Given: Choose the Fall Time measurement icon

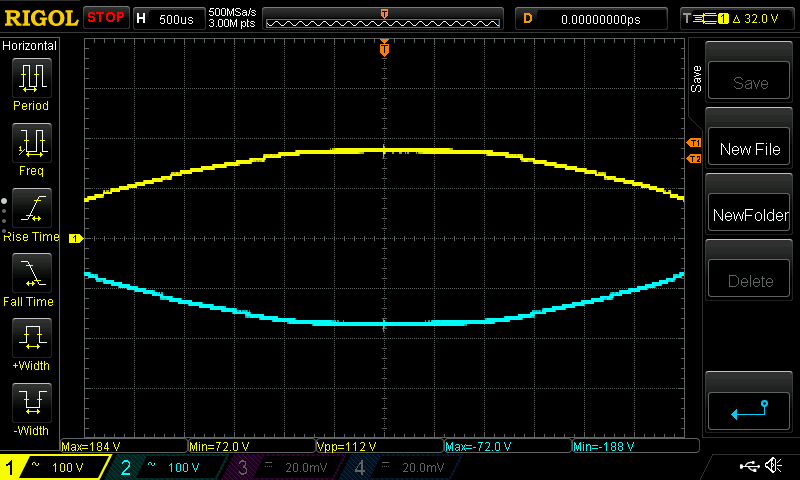Looking at the screenshot, I should [x=31, y=273].
